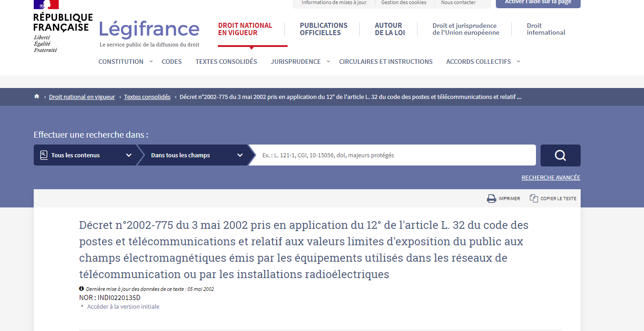Click the copy text icon

[x=534, y=198]
